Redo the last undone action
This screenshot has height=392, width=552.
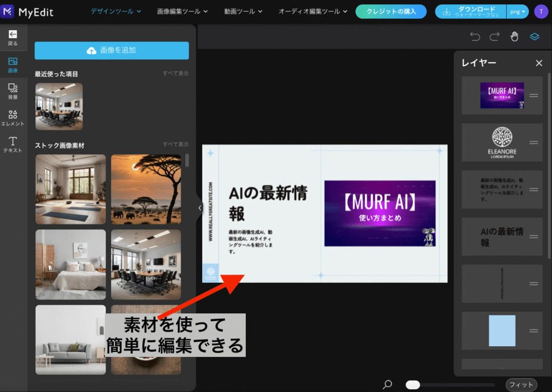pyautogui.click(x=495, y=36)
